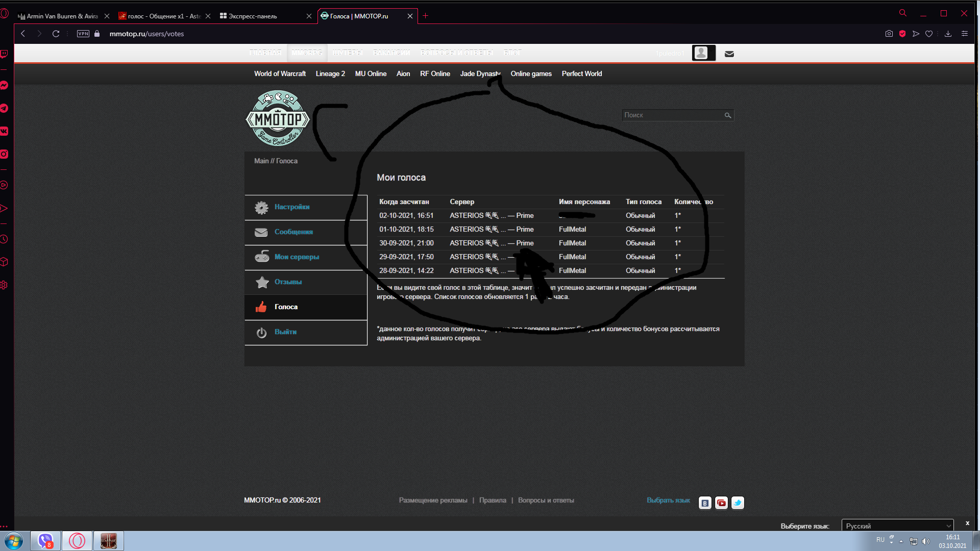This screenshot has height=551, width=980.
Task: Open messages envelope icon in header
Action: click(729, 54)
